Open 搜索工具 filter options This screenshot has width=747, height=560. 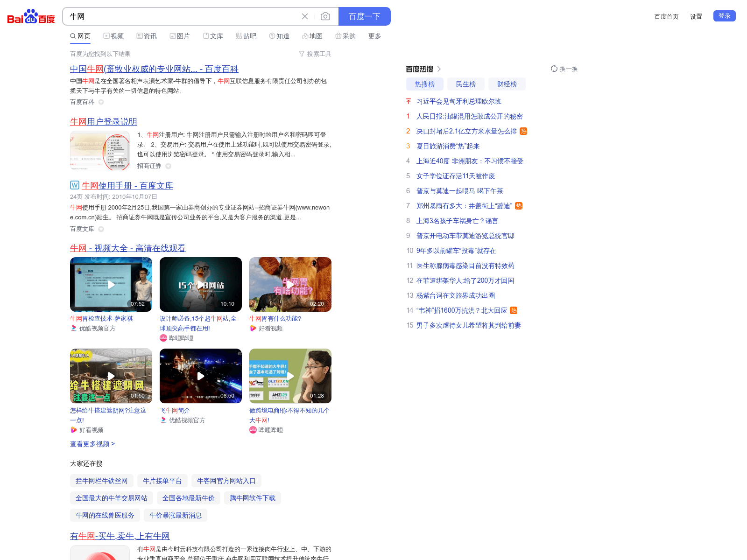tap(315, 54)
